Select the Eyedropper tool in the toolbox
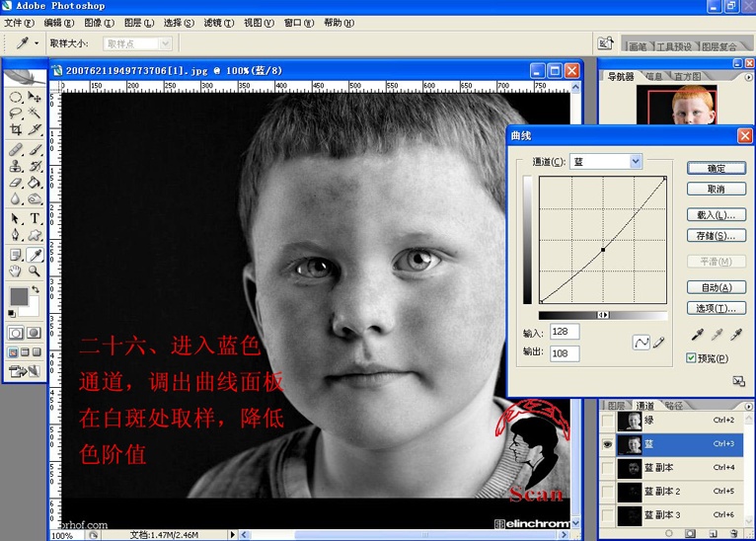This screenshot has height=541, width=756. pos(35,255)
